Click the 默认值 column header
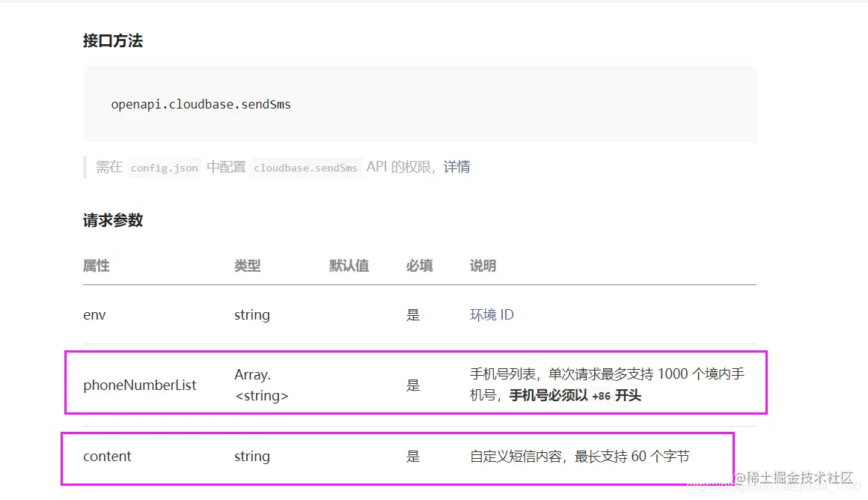 [349, 266]
